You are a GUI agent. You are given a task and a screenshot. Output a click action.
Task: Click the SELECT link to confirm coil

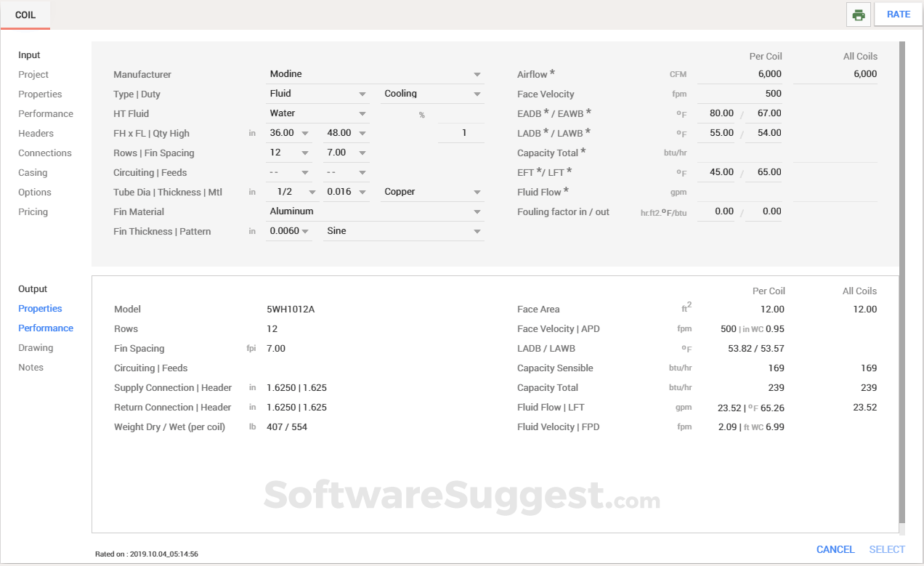(886, 549)
